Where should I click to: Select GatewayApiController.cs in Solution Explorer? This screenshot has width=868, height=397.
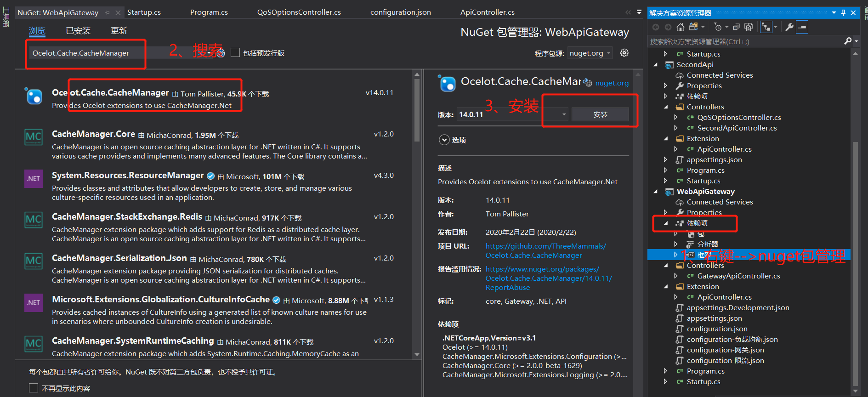[738, 276]
